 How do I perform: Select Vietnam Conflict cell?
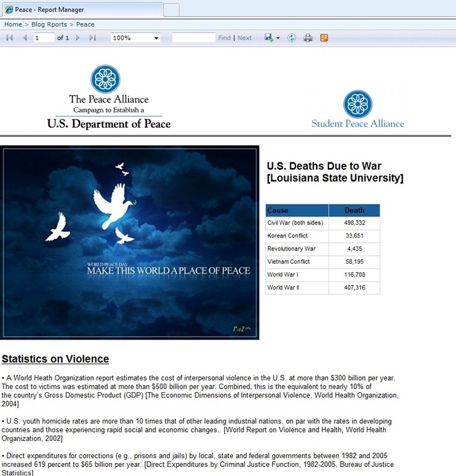[297, 262]
